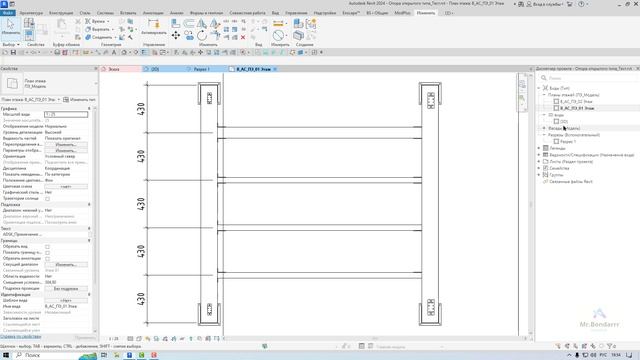640x360 pixels.
Task: Open the План этажа view selector dropdown
Action: (x=31, y=100)
